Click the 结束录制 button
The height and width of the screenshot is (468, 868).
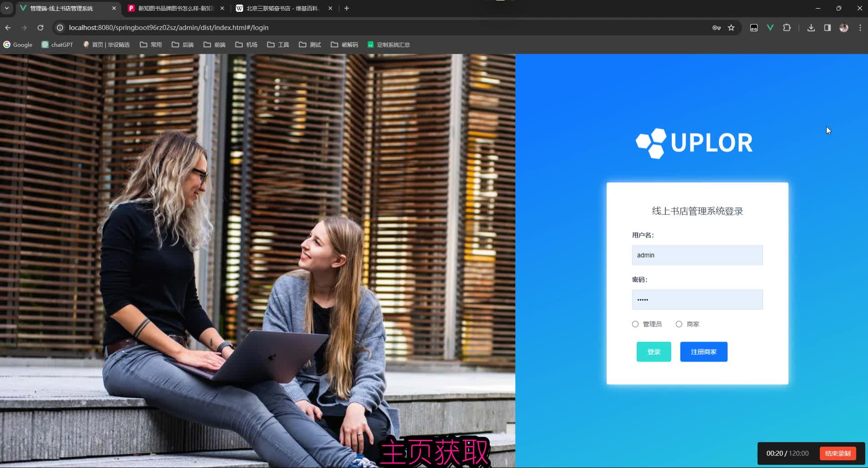coord(838,453)
